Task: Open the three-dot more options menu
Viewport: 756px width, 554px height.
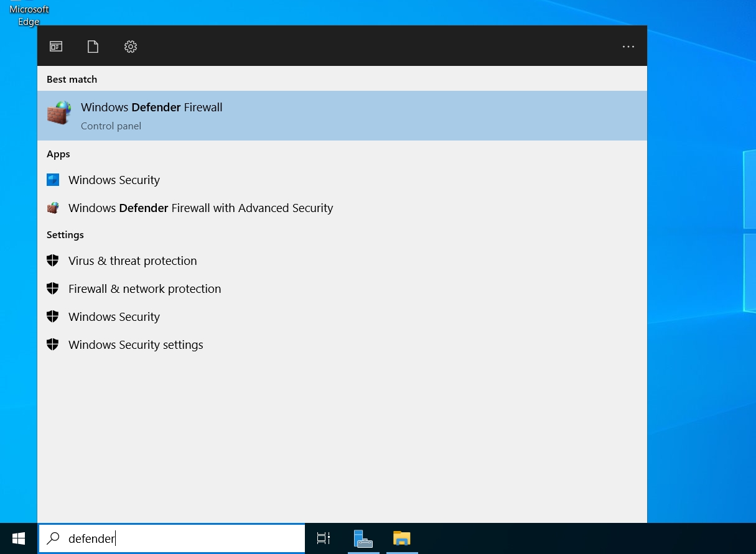Action: (628, 47)
